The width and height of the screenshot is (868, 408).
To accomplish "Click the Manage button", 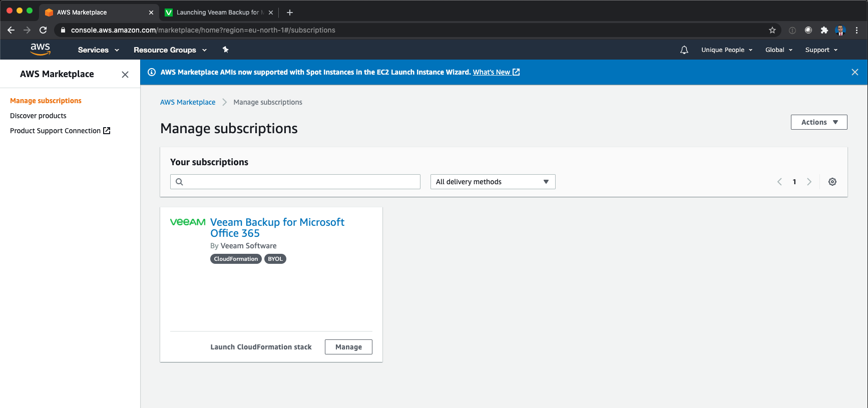I will 348,347.
